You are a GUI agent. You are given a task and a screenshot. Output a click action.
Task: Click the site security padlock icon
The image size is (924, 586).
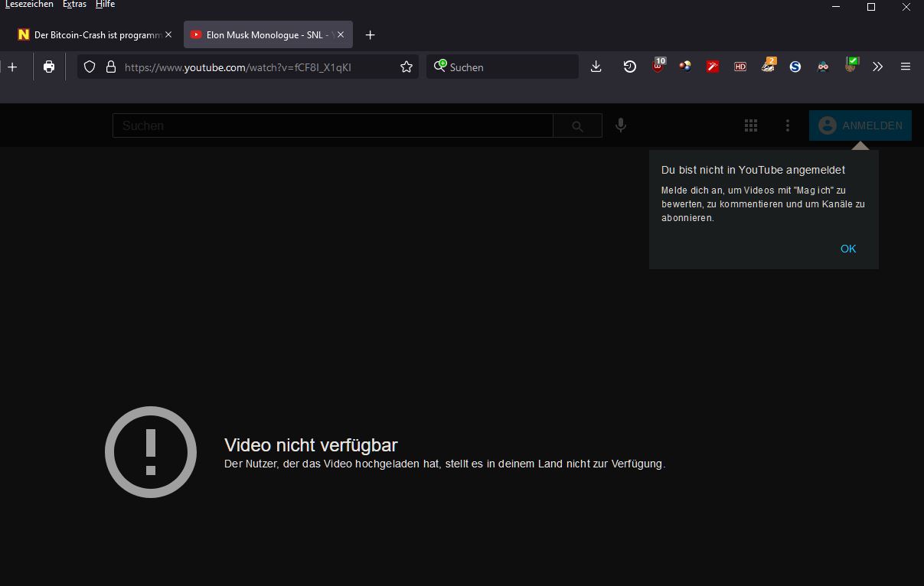pyautogui.click(x=110, y=67)
